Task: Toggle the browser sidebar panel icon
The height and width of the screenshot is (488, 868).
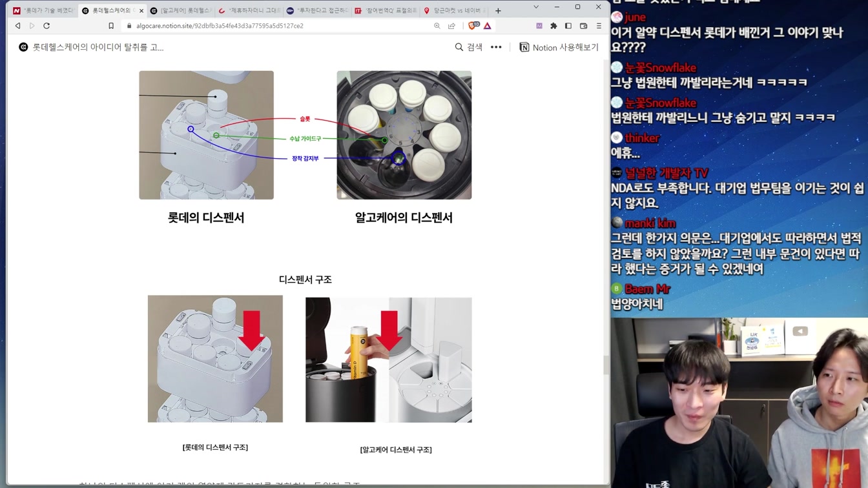Action: tap(568, 26)
